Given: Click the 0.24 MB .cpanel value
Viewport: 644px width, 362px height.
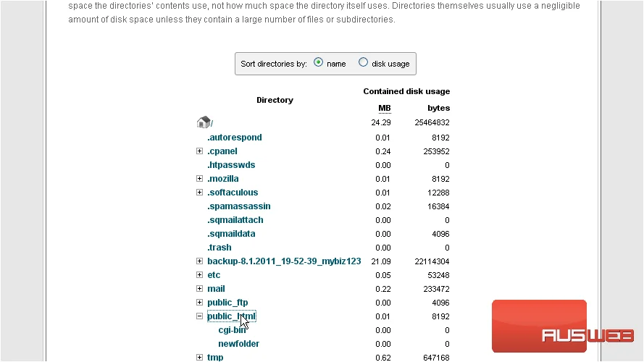Looking at the screenshot, I should point(382,151).
